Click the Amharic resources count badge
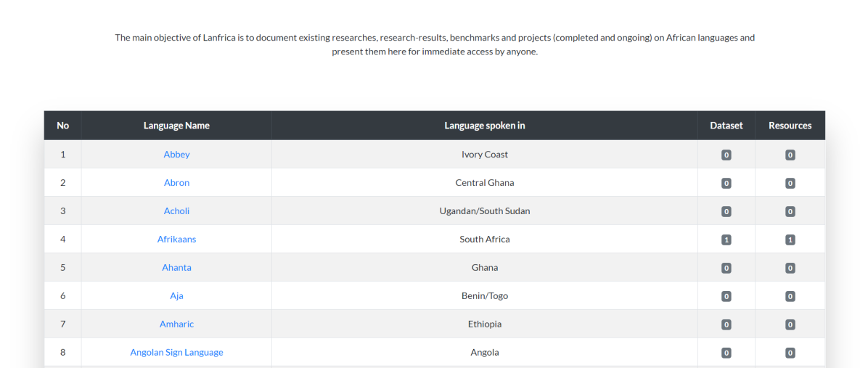This screenshot has width=868, height=368. (790, 324)
